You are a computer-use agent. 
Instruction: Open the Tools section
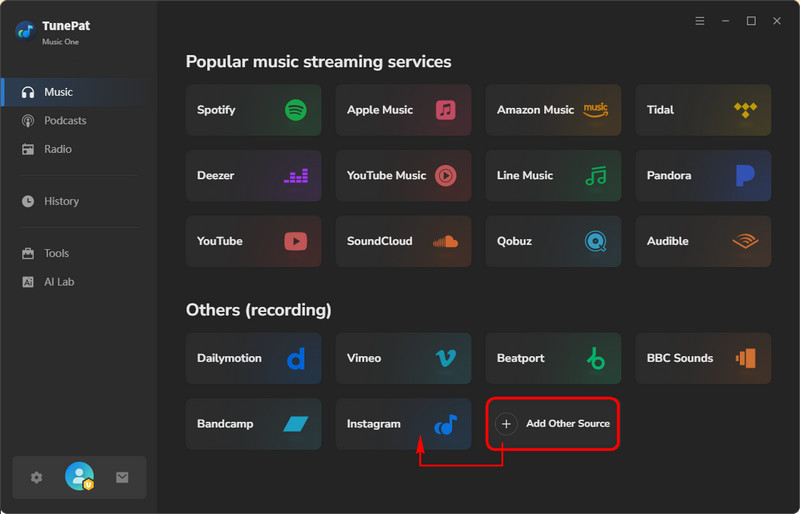click(56, 254)
